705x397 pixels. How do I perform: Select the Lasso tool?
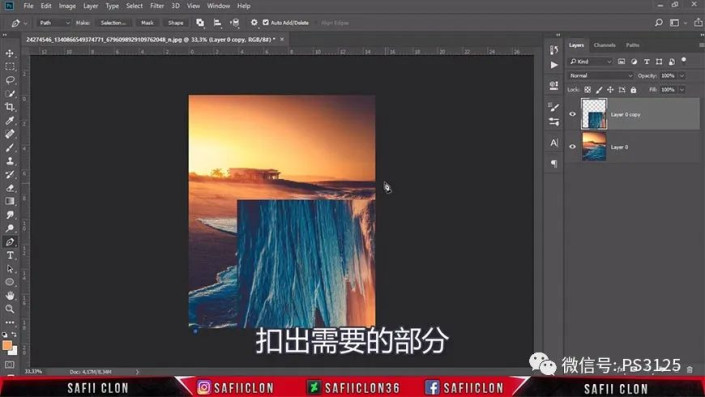coord(9,80)
